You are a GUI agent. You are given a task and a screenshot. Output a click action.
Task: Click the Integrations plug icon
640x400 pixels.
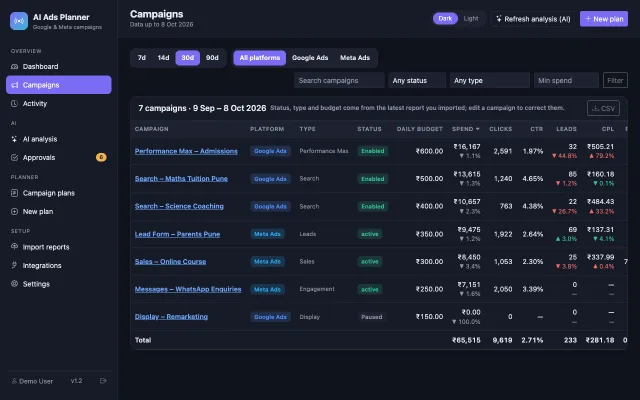[x=14, y=265]
